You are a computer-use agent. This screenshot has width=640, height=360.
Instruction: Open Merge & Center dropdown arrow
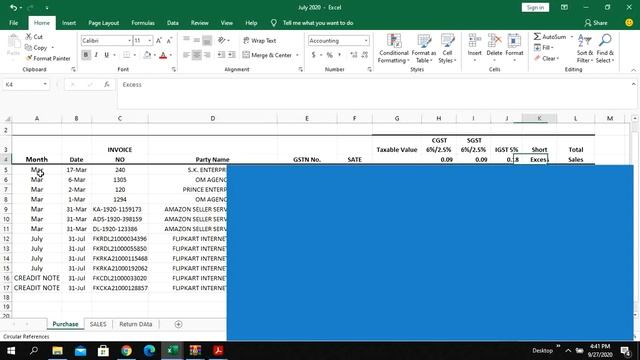point(297,55)
